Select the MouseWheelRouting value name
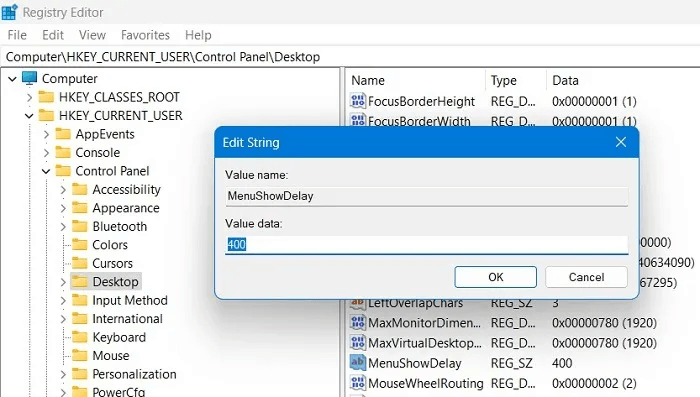 pyautogui.click(x=425, y=383)
